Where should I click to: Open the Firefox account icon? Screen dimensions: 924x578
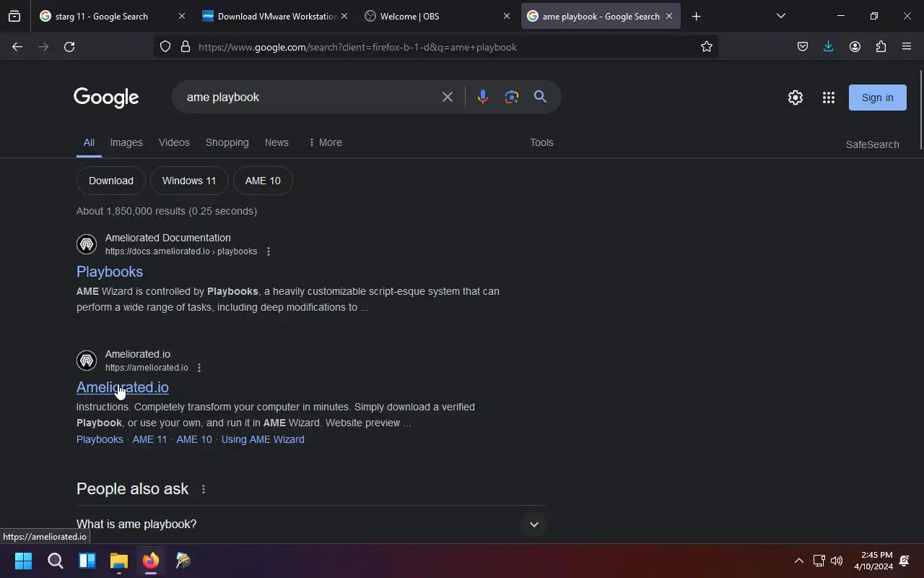pos(855,47)
